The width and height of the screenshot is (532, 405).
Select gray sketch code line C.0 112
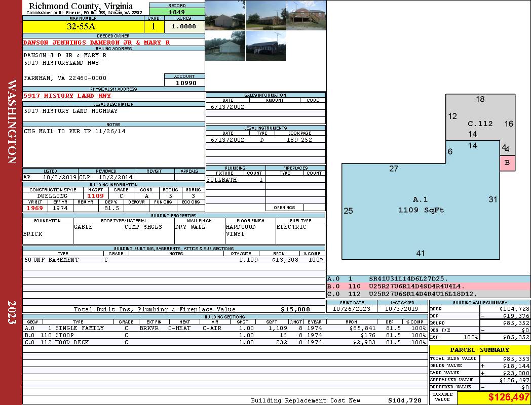click(x=429, y=294)
